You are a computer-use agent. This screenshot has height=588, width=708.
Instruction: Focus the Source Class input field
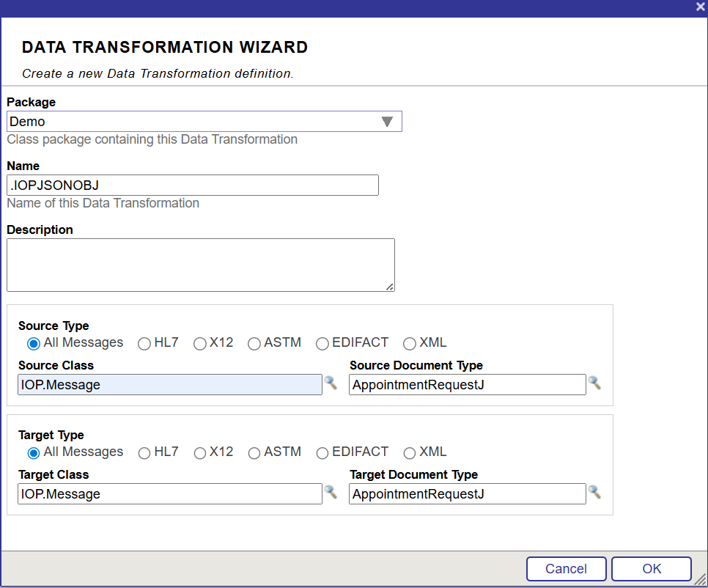click(169, 385)
